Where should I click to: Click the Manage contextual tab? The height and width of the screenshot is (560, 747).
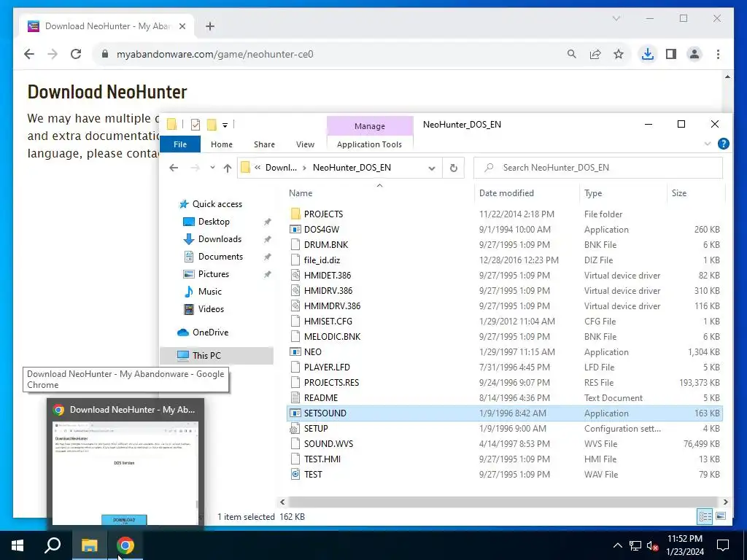coord(370,126)
